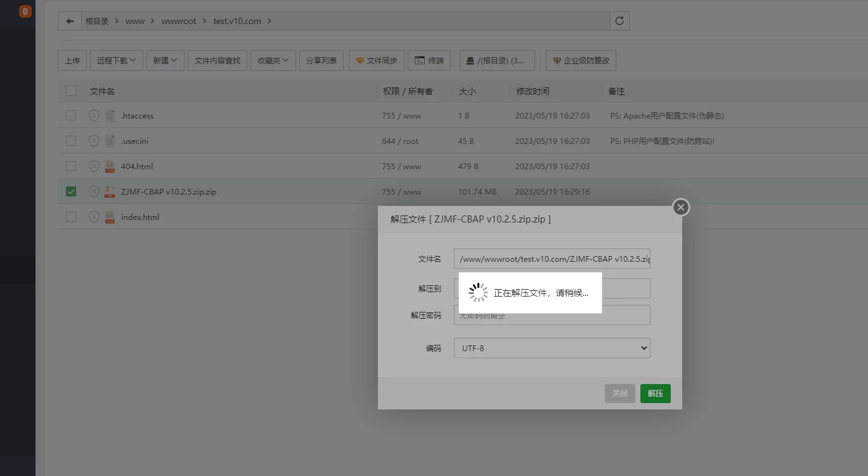Open the 收藏夹 favorites menu

click(273, 61)
